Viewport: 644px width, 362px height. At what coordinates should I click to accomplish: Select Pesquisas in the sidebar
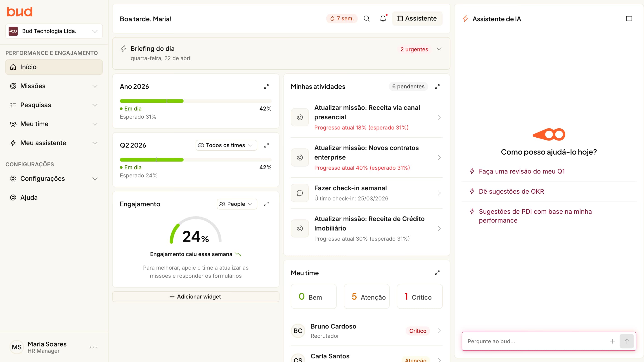36,105
